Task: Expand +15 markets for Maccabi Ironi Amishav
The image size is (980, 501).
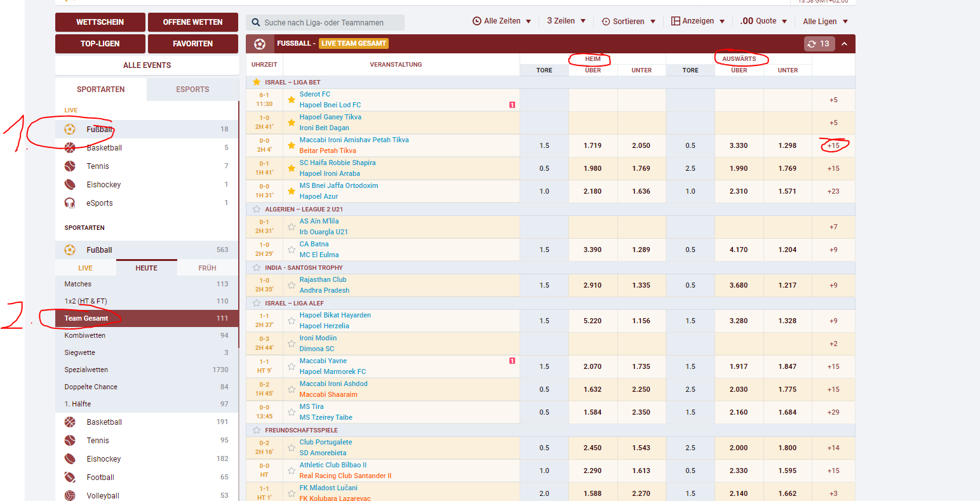Action: tap(833, 145)
